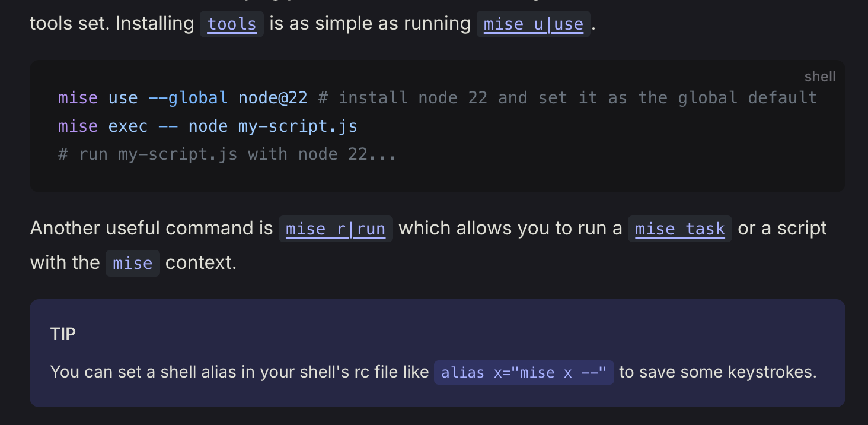Click the "TIP" heading in the callout box
This screenshot has width=868, height=425.
pyautogui.click(x=63, y=334)
